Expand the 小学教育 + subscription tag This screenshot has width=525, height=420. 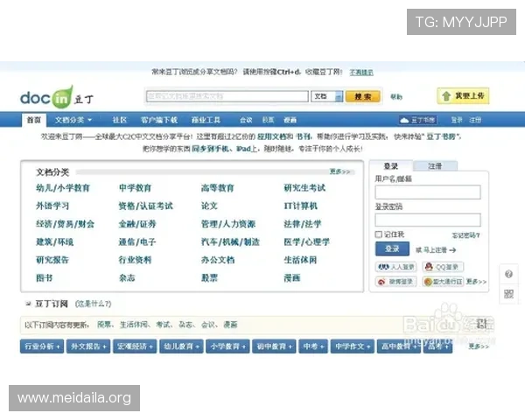point(228,346)
